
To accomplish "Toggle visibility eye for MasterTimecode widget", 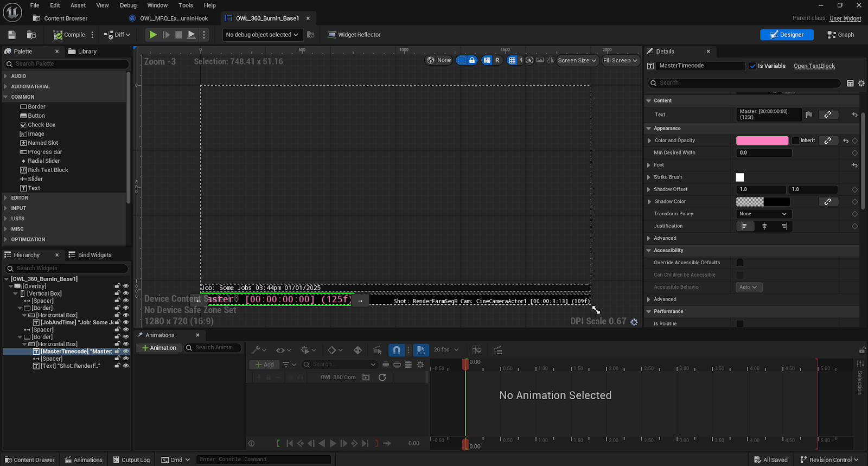I will pos(126,352).
